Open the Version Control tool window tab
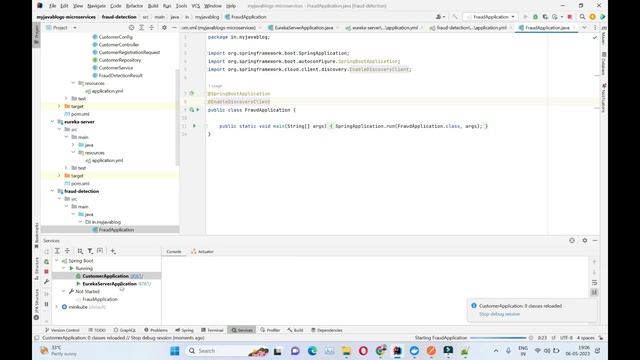The width and height of the screenshot is (640, 360). pyautogui.click(x=62, y=330)
